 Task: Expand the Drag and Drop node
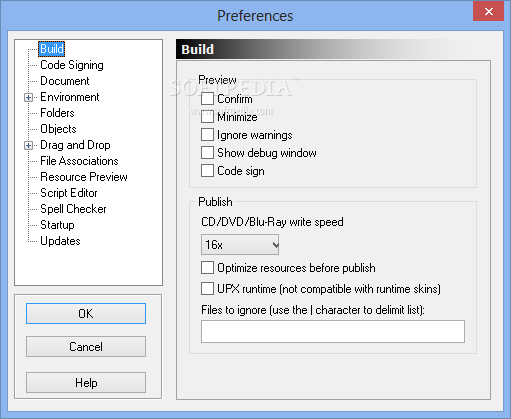point(29,145)
